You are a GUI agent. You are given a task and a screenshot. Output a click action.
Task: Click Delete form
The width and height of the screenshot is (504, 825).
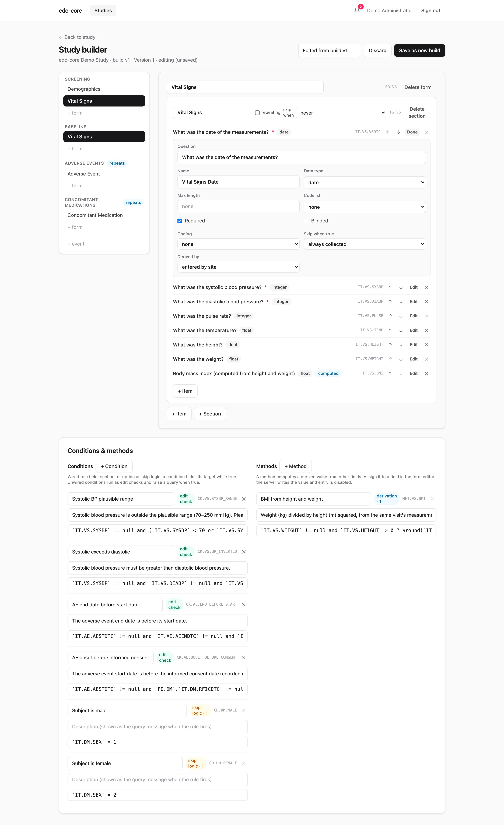pyautogui.click(x=418, y=87)
